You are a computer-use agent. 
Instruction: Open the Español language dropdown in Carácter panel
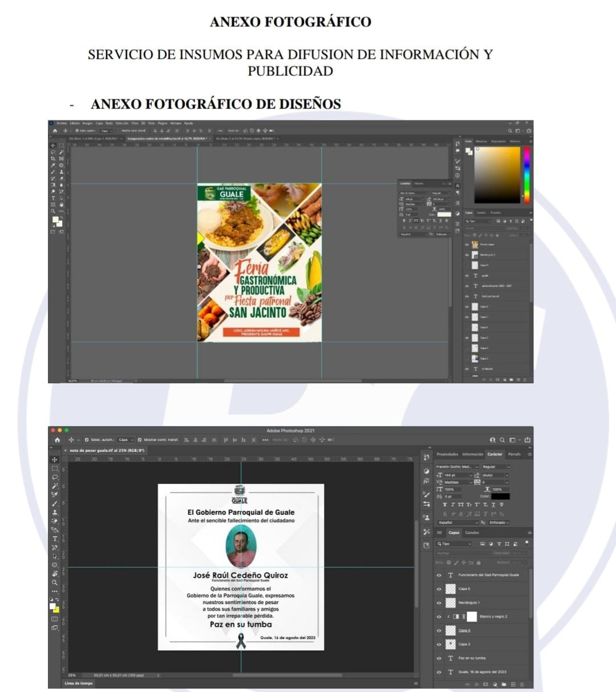(458, 523)
